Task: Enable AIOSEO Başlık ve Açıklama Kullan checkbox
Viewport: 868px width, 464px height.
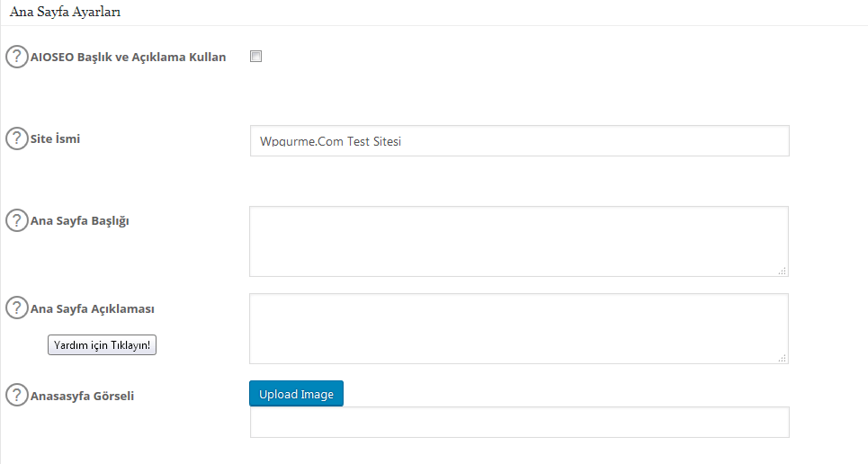Action: [x=255, y=57]
